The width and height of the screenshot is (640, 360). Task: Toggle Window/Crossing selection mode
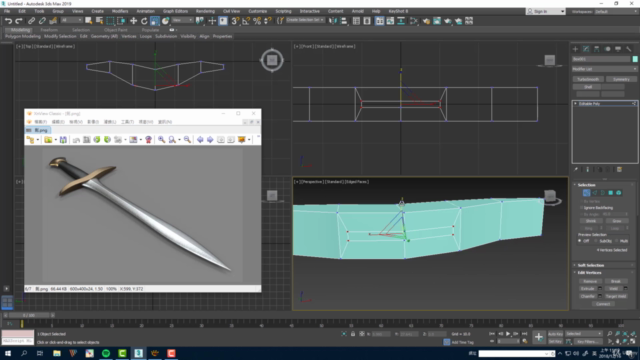pyautogui.click(x=121, y=21)
